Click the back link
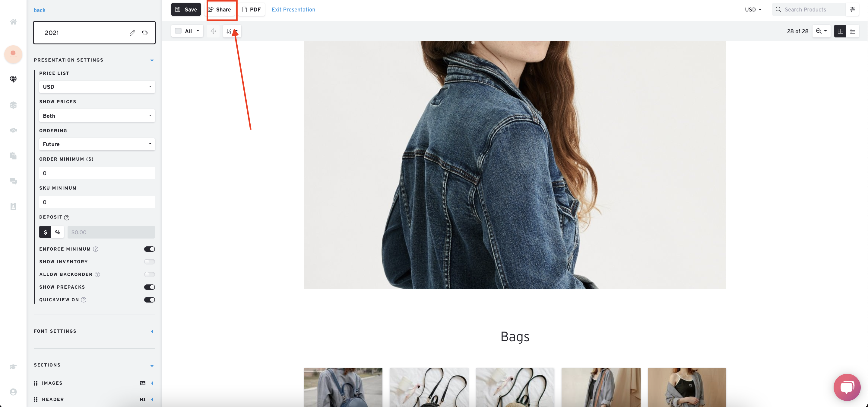Viewport: 868px width, 407px height. click(x=40, y=10)
